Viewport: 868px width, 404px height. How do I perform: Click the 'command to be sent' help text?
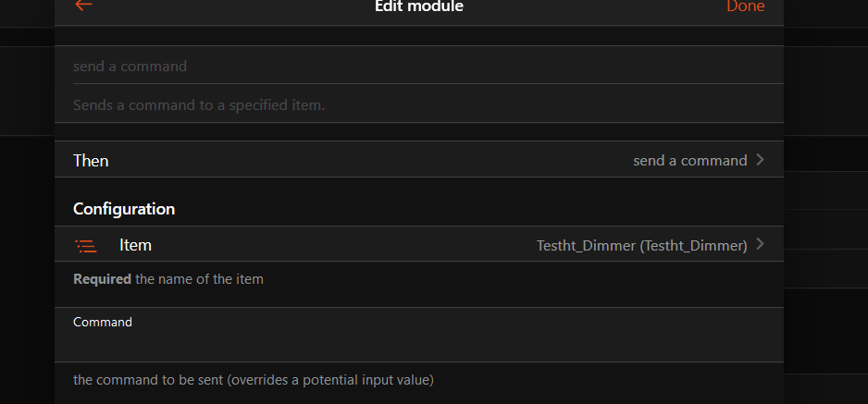253,380
